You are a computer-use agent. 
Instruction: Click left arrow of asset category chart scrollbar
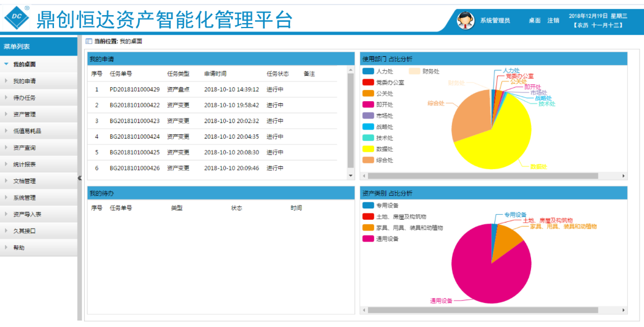point(364,310)
